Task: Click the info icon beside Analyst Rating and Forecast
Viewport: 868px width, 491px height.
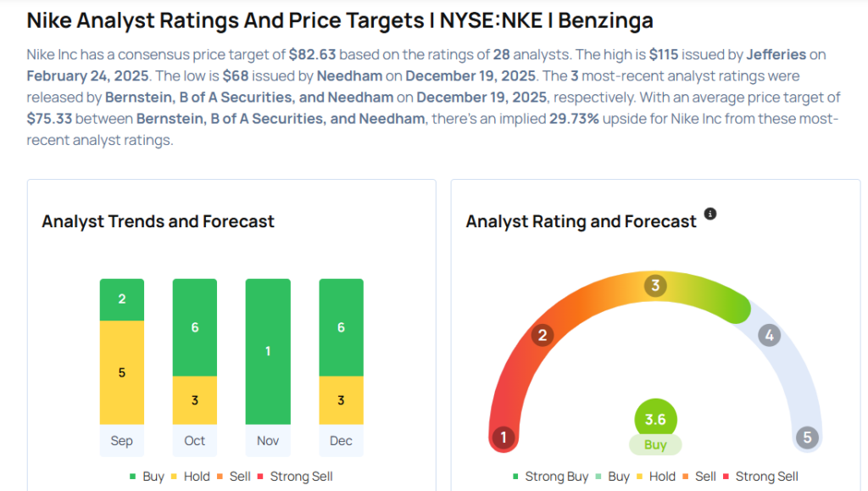Action: click(710, 214)
